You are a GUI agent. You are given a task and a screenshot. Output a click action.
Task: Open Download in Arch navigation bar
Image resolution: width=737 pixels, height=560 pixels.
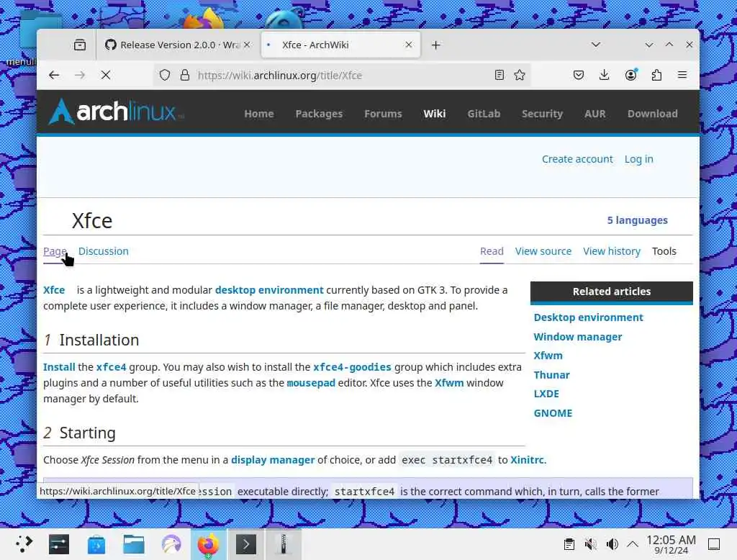click(x=652, y=114)
